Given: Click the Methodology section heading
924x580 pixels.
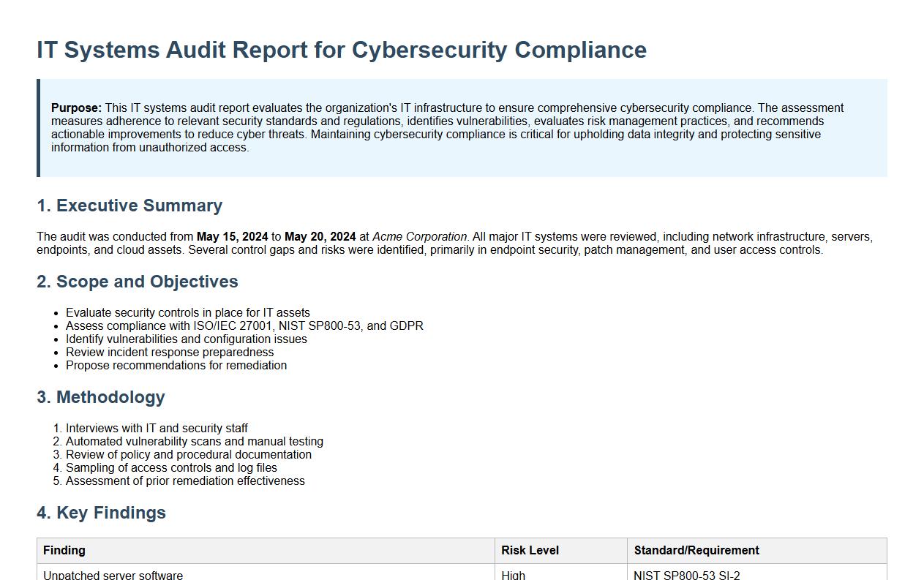Looking at the screenshot, I should click(x=101, y=397).
